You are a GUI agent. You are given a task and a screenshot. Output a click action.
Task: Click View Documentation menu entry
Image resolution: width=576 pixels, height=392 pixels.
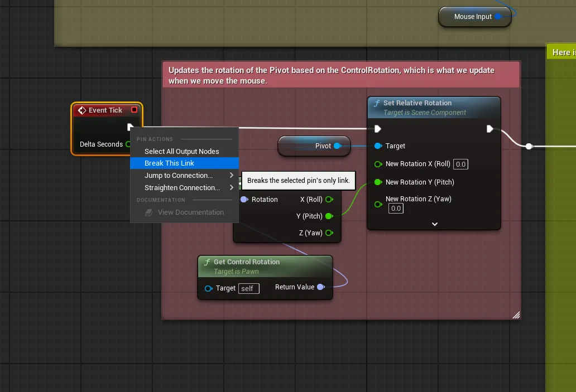(x=184, y=212)
